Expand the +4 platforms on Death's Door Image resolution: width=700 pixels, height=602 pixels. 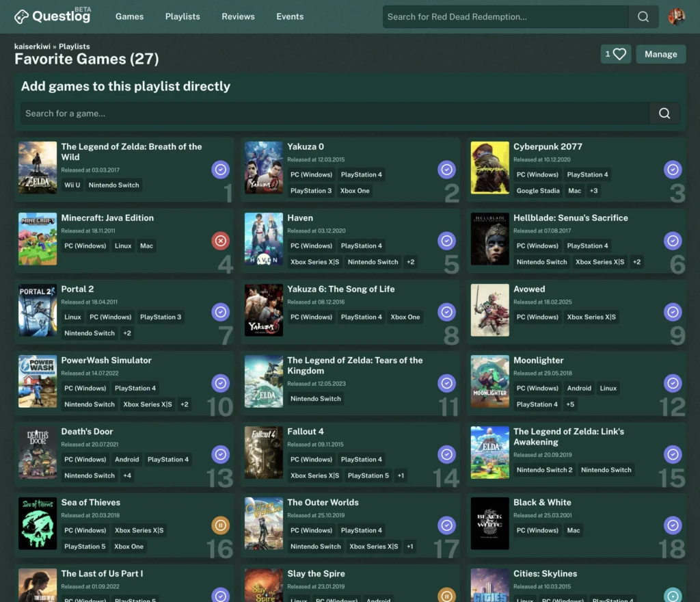[127, 475]
